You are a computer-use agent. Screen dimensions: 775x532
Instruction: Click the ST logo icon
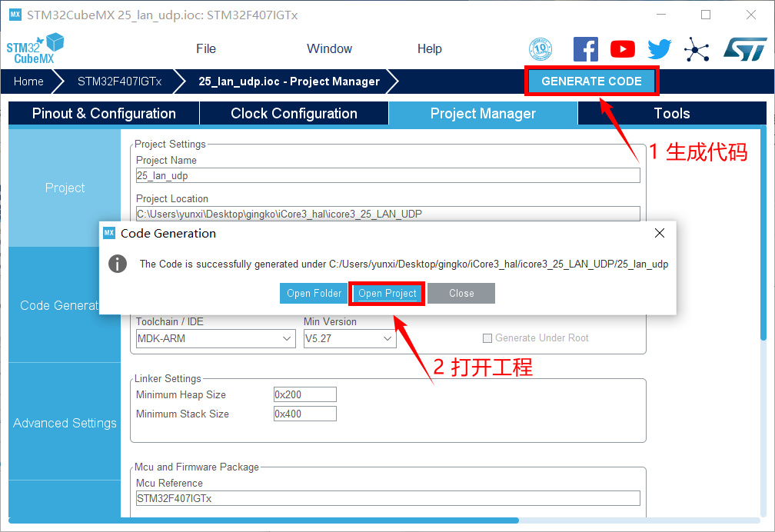tap(744, 49)
